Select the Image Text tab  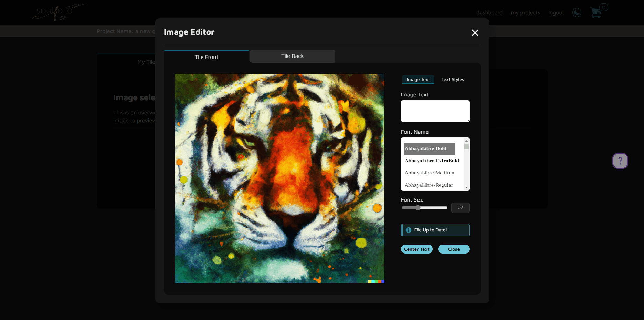pyautogui.click(x=418, y=79)
